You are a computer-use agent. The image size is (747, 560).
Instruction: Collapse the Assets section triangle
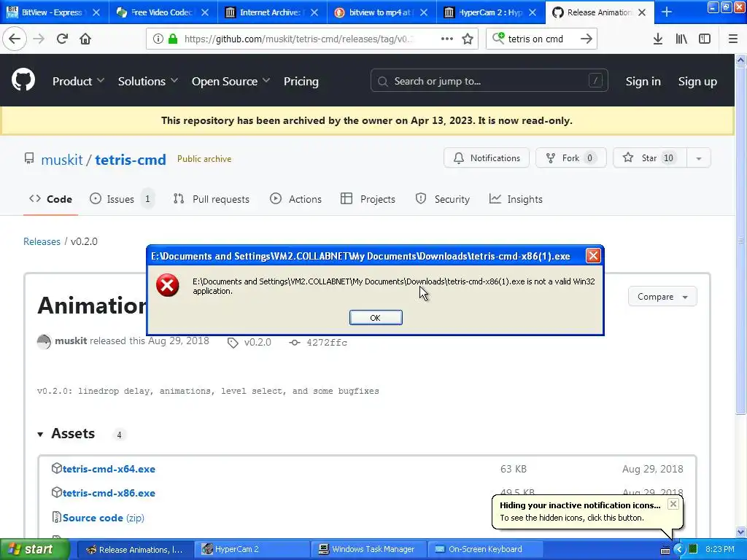(41, 435)
